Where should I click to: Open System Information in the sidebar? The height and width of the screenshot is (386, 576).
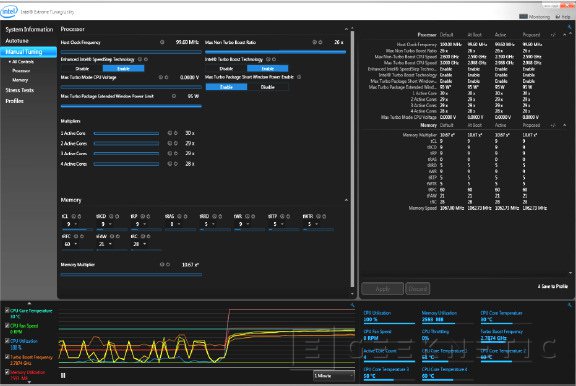29,29
